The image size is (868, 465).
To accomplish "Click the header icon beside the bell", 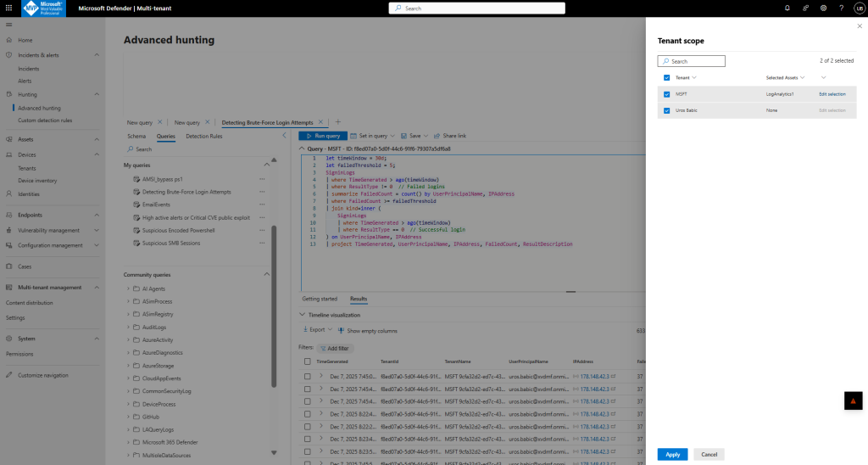I will (805, 8).
